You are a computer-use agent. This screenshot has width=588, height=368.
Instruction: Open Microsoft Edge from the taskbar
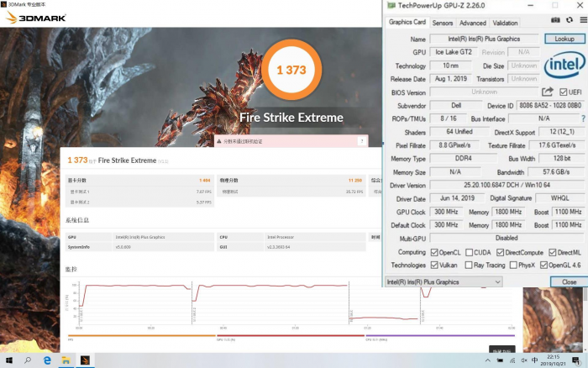(48, 360)
